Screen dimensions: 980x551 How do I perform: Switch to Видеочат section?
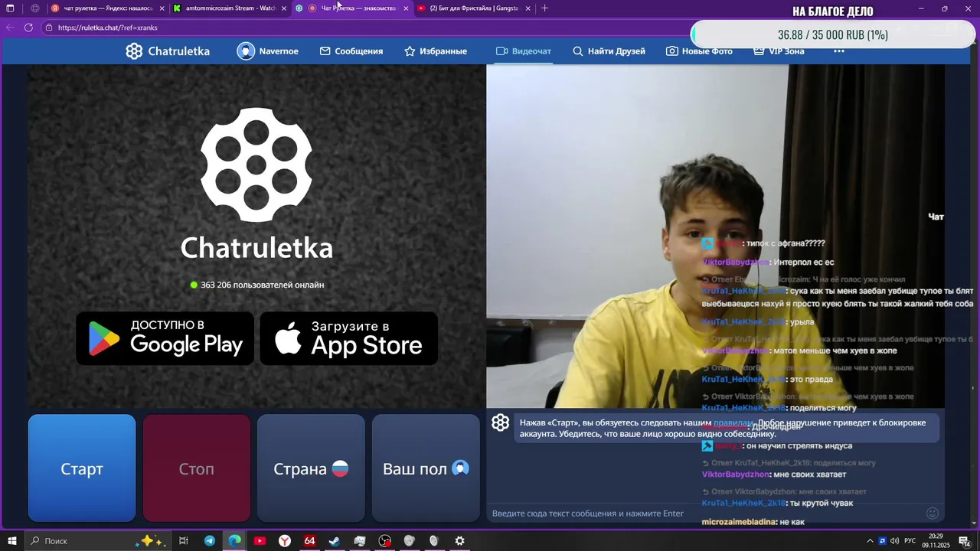524,51
